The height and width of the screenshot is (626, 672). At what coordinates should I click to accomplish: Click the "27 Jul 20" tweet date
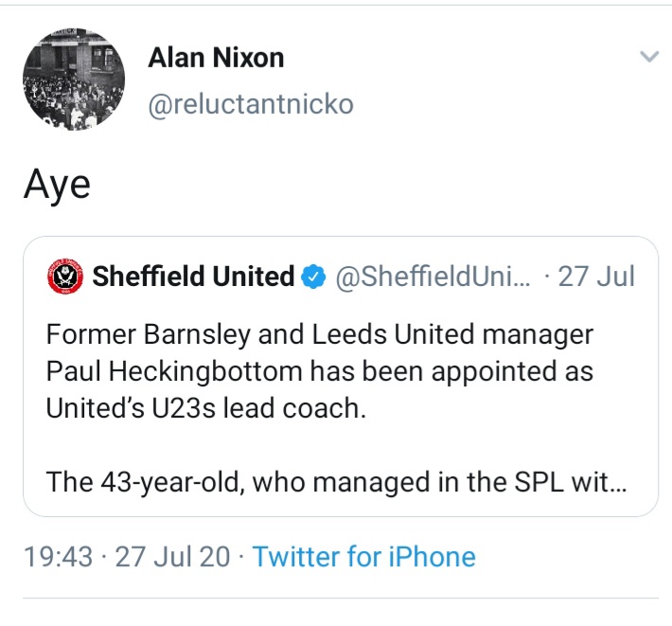click(172, 556)
